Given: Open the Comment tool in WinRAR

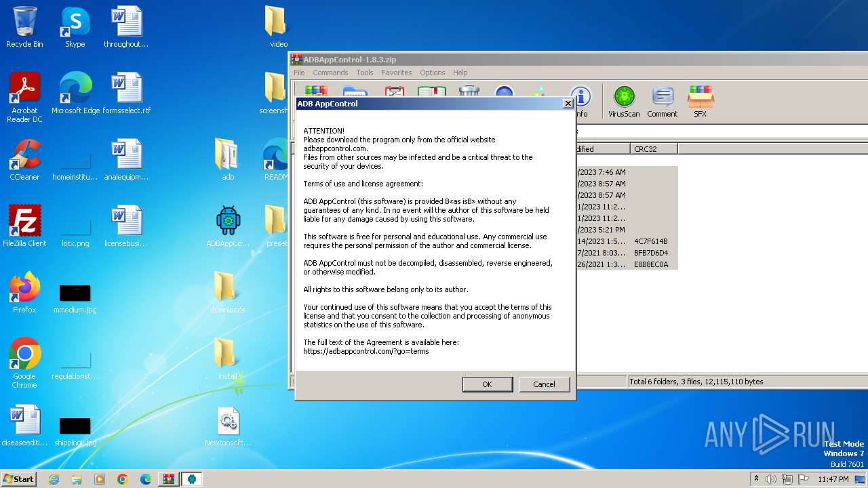Looking at the screenshot, I should 662,102.
